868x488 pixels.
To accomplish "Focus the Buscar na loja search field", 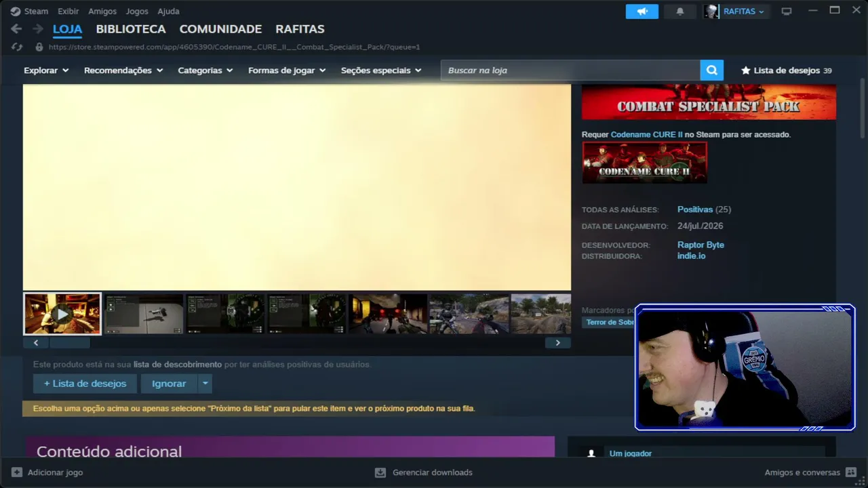I will tap(570, 70).
